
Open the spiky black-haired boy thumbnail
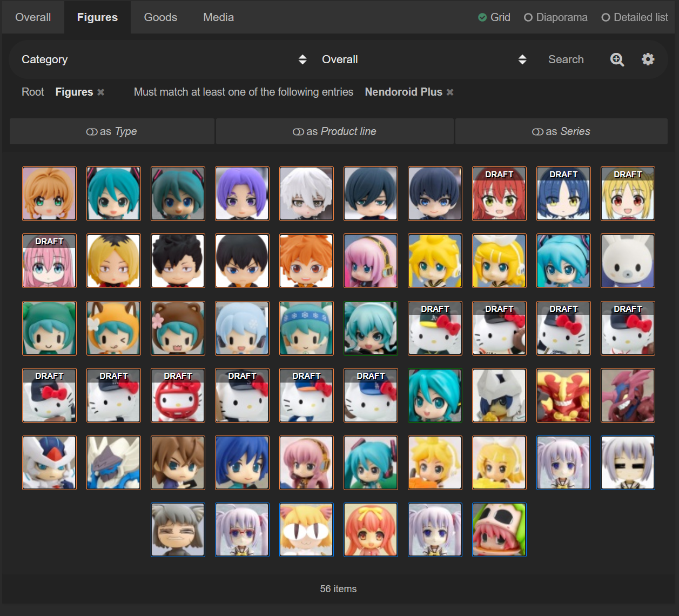point(178,260)
